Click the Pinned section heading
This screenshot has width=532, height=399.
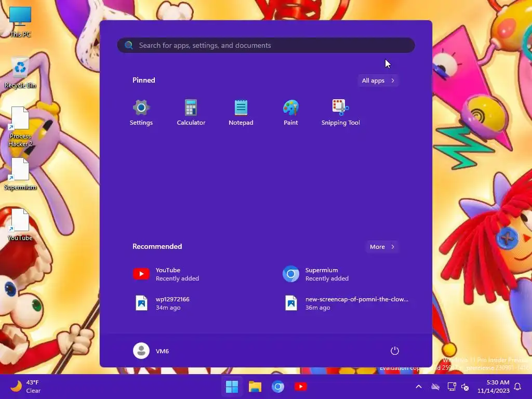pyautogui.click(x=144, y=80)
